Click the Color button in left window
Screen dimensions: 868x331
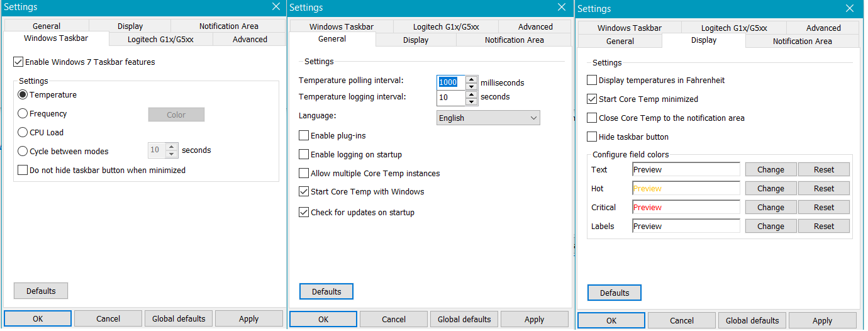tap(176, 115)
